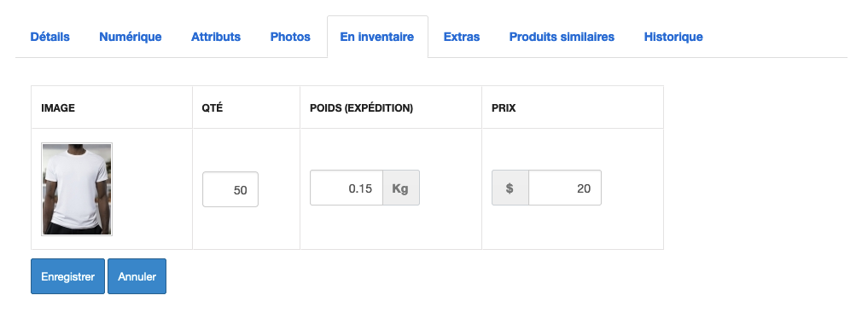The height and width of the screenshot is (330, 868).
Task: Click the En inventaire tab
Action: (377, 37)
